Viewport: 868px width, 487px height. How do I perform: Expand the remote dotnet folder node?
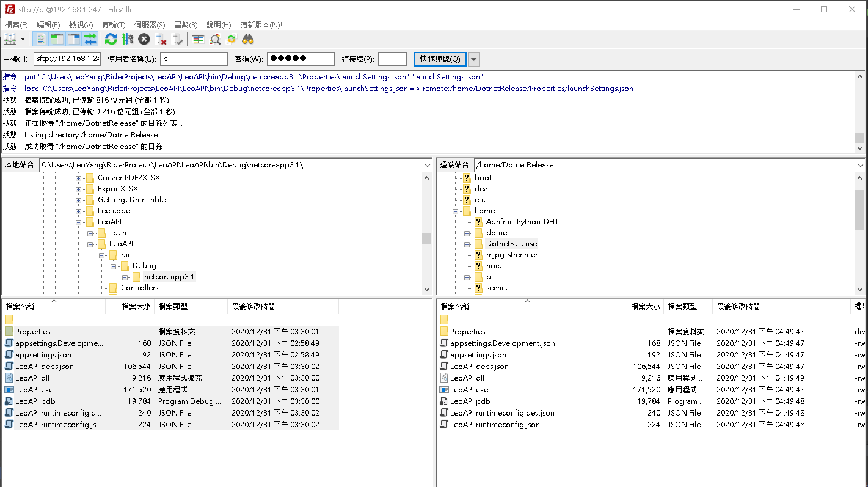(x=467, y=233)
